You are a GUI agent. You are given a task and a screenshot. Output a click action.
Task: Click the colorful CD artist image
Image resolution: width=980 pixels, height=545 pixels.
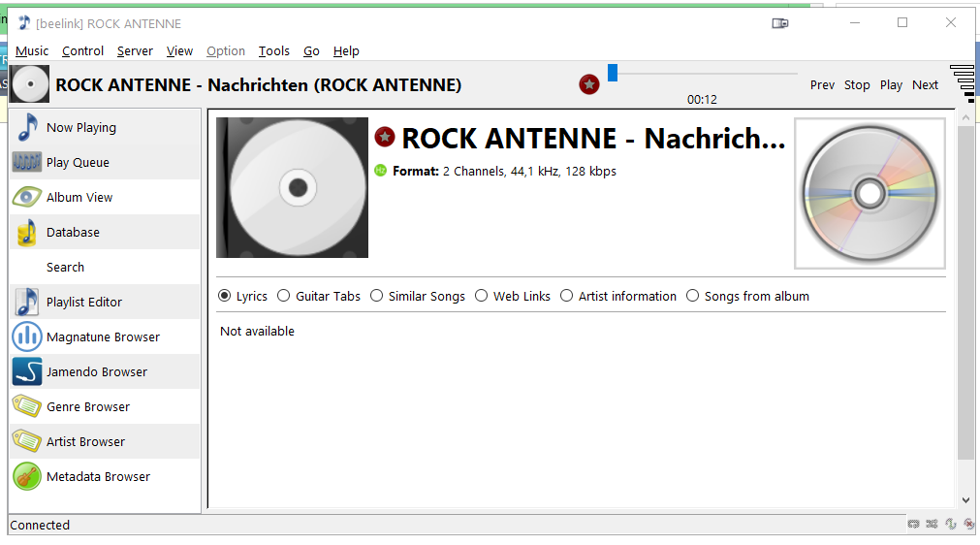pyautogui.click(x=869, y=193)
